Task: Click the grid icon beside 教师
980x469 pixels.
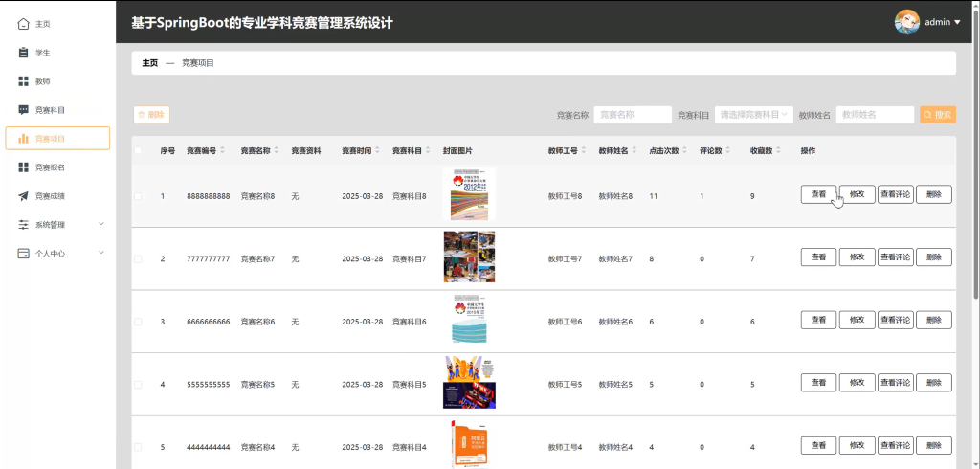Action: (23, 81)
